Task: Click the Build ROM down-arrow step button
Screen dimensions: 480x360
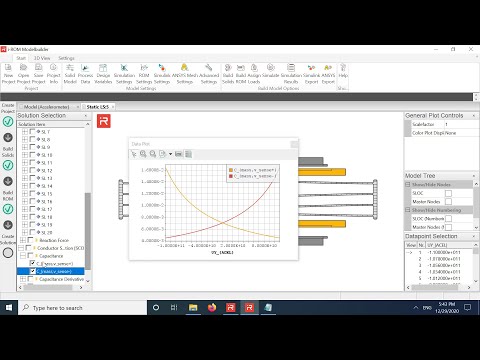Action: [8, 181]
